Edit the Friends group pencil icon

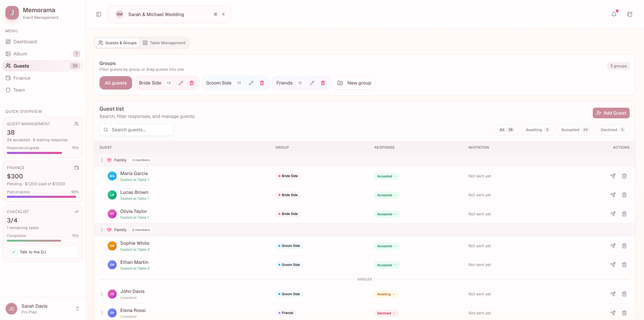pos(312,83)
